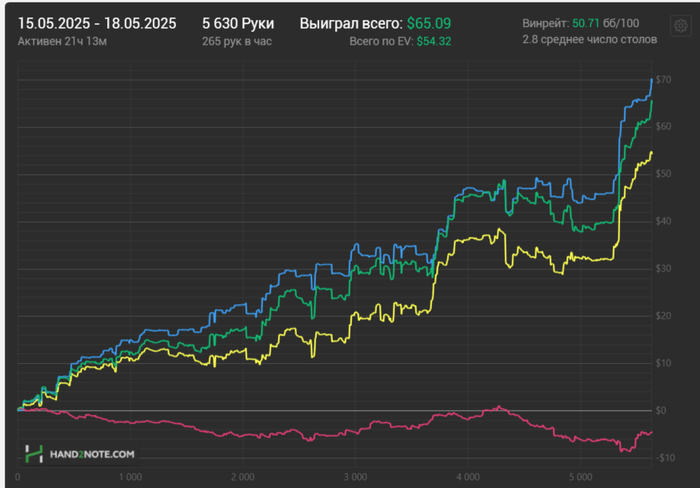The image size is (700, 488).
Task: Click the 5 000 x-axis label
Action: [x=580, y=477]
